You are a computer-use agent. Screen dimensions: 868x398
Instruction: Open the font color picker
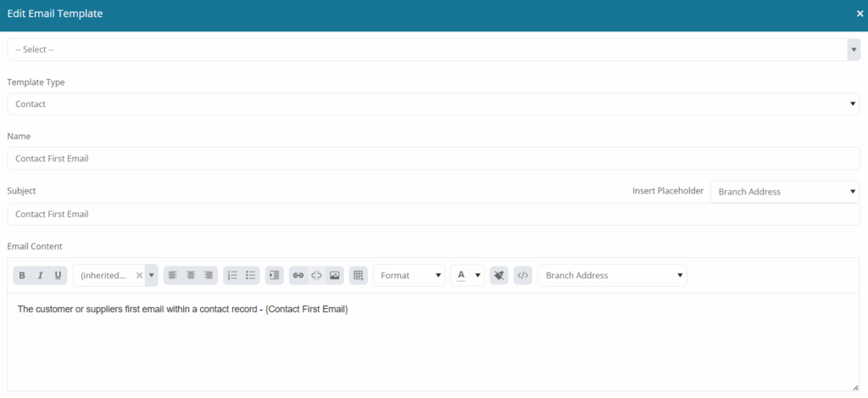click(x=467, y=276)
